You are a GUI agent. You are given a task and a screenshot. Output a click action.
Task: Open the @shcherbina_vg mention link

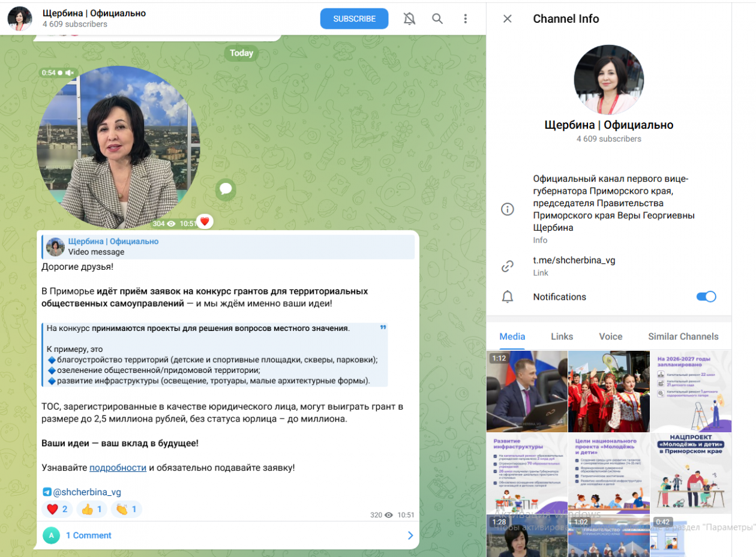86,492
